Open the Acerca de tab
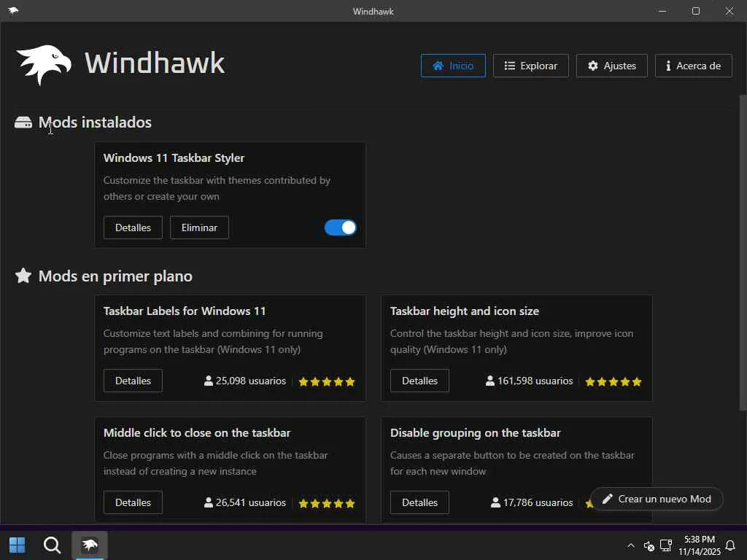 tap(693, 66)
